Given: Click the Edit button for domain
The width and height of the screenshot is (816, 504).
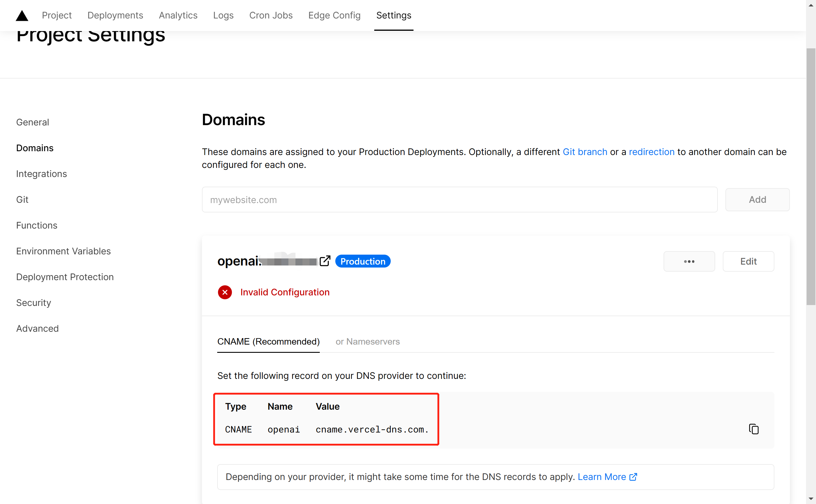Looking at the screenshot, I should (748, 261).
